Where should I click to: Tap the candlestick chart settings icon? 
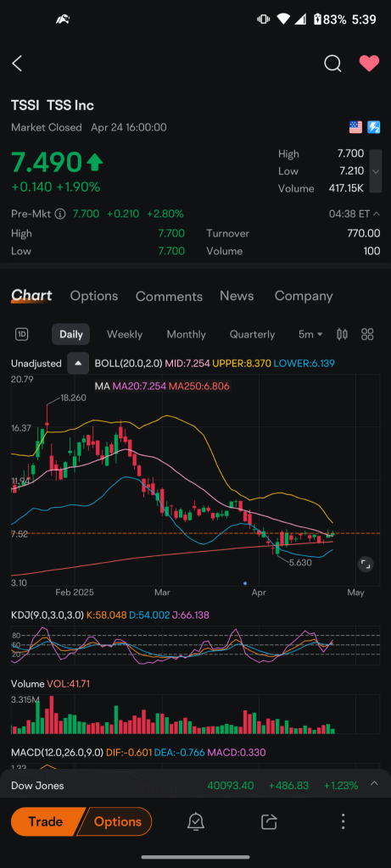(343, 334)
